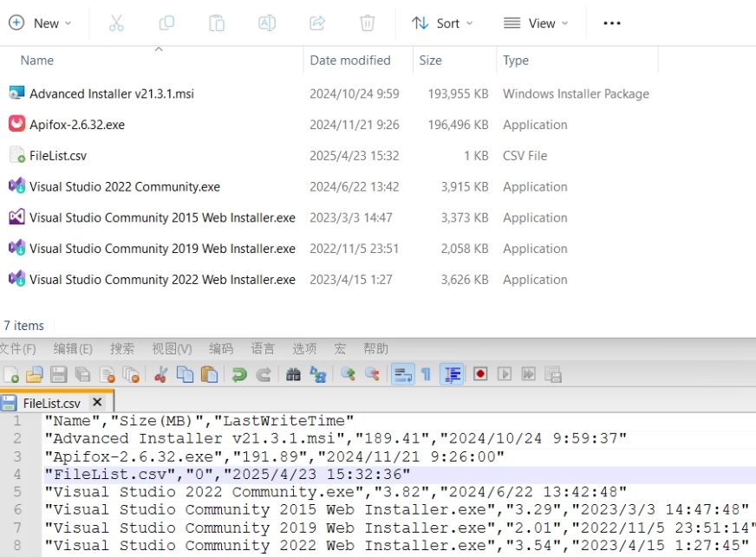The width and height of the screenshot is (756, 557).
Task: Click the green Undo arrow in Notepad++
Action: (238, 374)
